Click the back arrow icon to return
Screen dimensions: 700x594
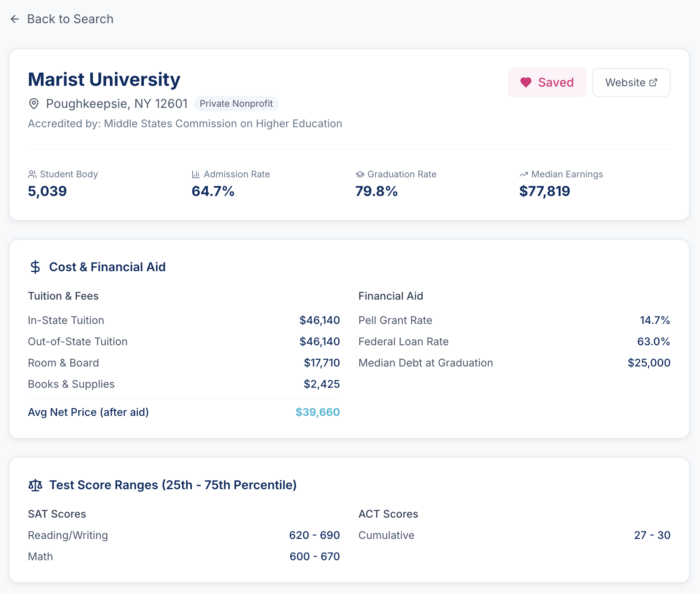click(14, 19)
